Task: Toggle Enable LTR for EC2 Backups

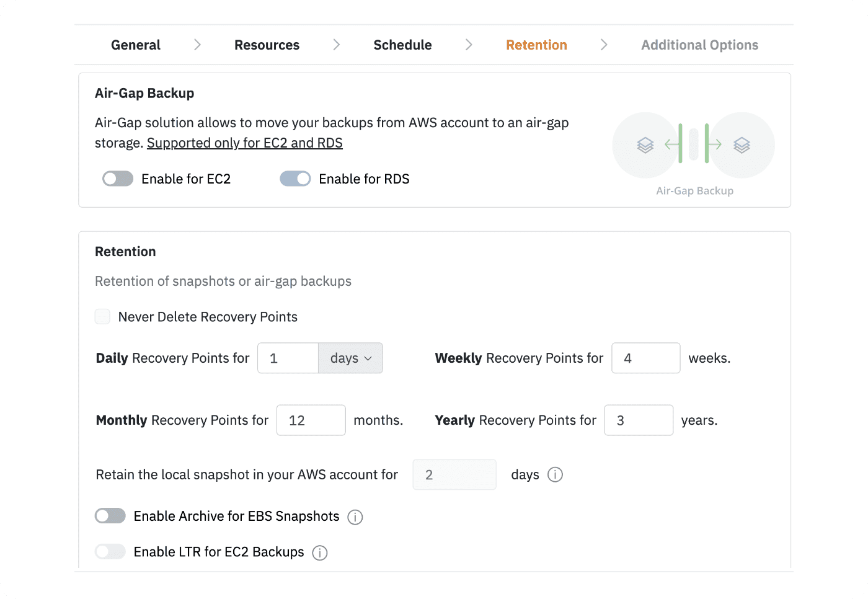Action: coord(110,552)
